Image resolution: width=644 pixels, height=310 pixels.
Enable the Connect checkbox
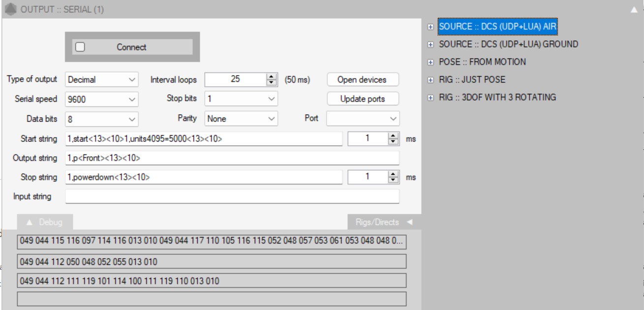pos(81,47)
